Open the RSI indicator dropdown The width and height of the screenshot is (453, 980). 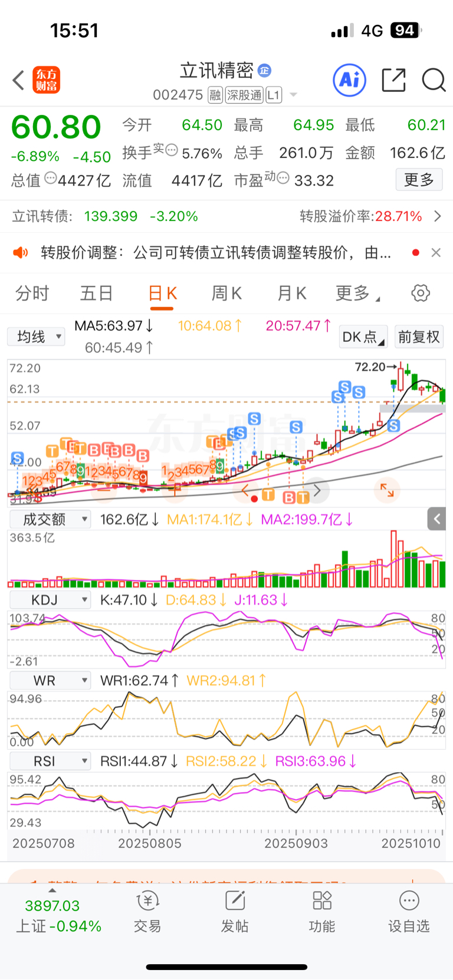pyautogui.click(x=50, y=761)
